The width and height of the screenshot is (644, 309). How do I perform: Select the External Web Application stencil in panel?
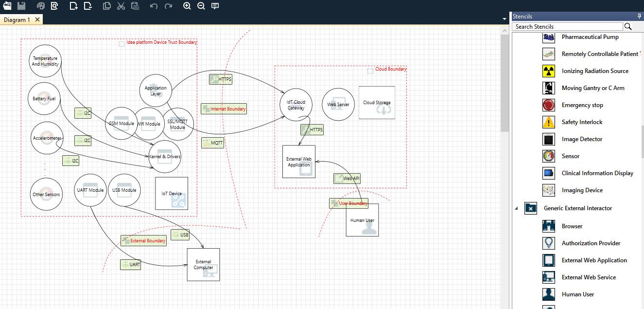point(594,260)
